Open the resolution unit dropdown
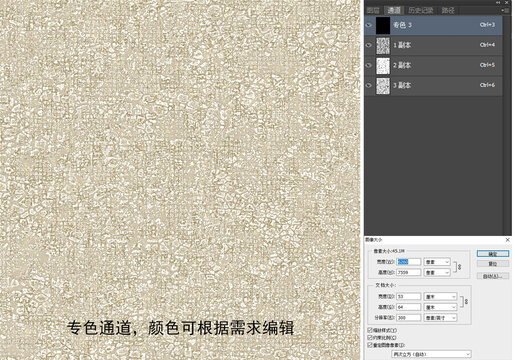The width and height of the screenshot is (515, 360). 440,318
